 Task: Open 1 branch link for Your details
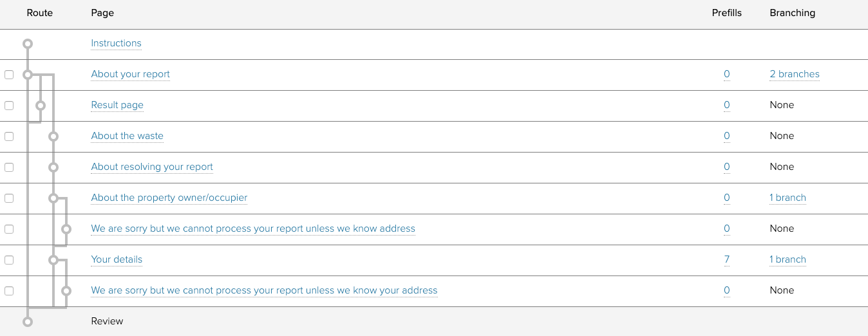(788, 259)
